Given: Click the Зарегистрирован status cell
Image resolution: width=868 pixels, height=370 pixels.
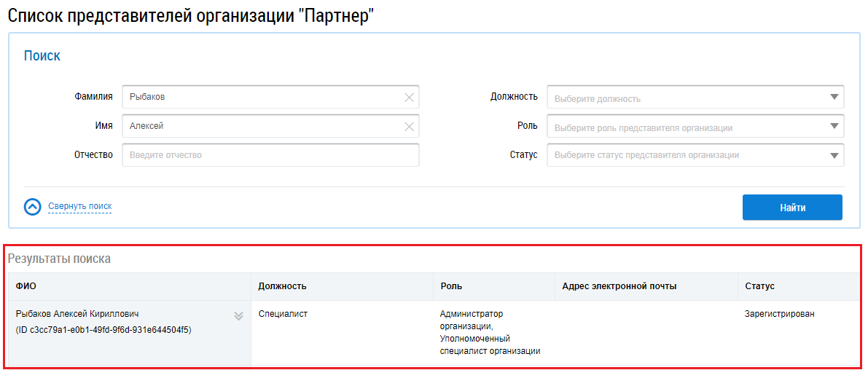Looking at the screenshot, I should click(x=779, y=314).
